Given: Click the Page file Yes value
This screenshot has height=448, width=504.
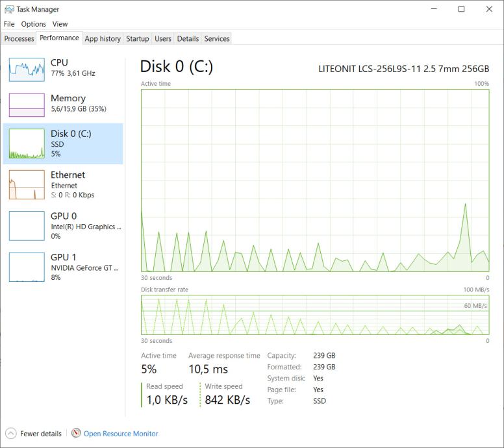Looking at the screenshot, I should (318, 390).
